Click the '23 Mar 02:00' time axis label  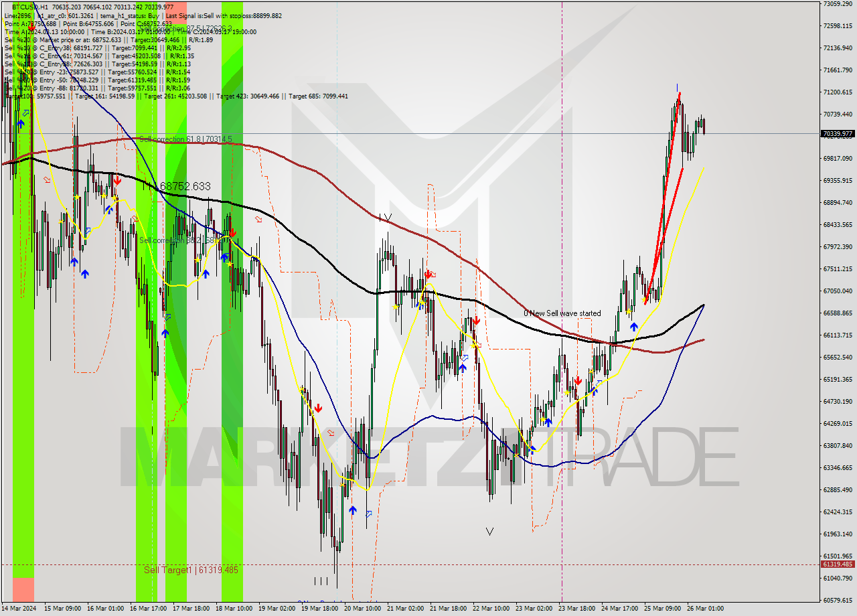click(x=534, y=609)
